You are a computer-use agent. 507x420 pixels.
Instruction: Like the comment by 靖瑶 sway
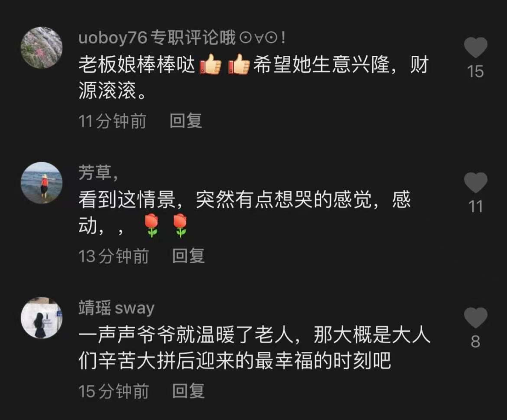(476, 318)
